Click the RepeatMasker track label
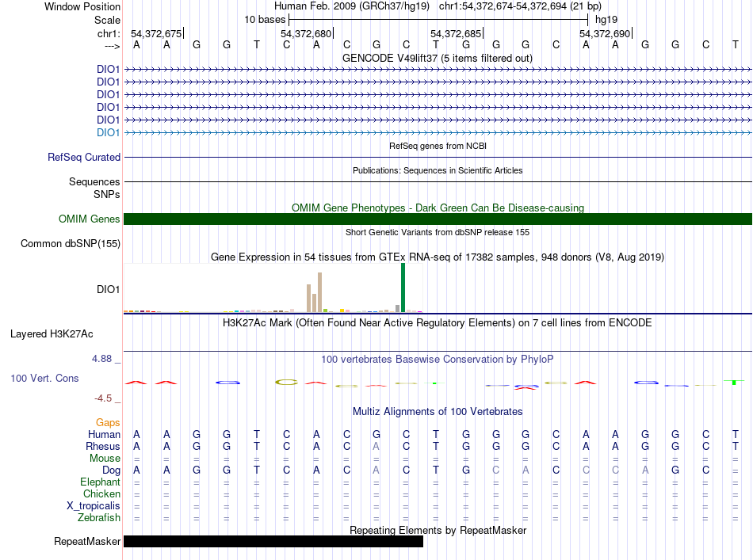Viewport: 753px width, 560px height. [87, 541]
